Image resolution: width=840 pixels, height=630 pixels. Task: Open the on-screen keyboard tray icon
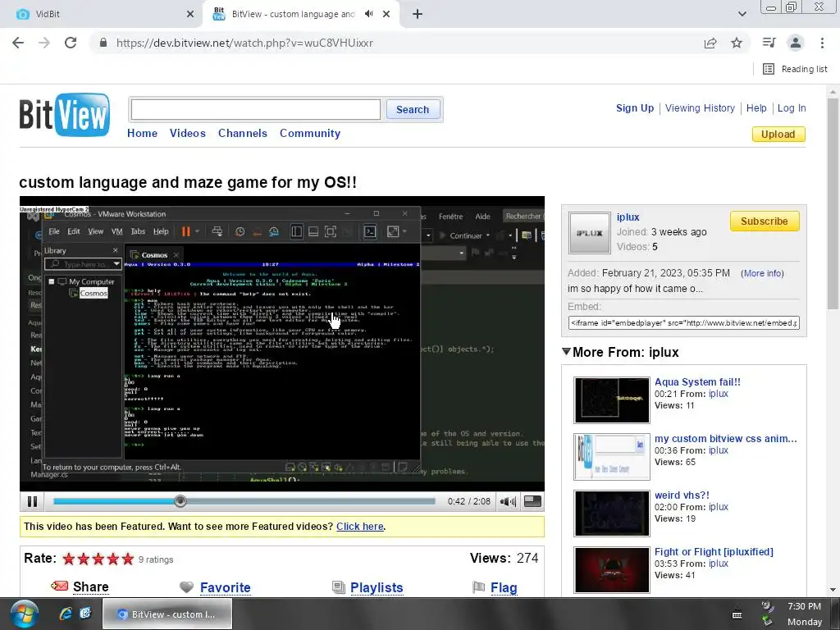pos(737,615)
